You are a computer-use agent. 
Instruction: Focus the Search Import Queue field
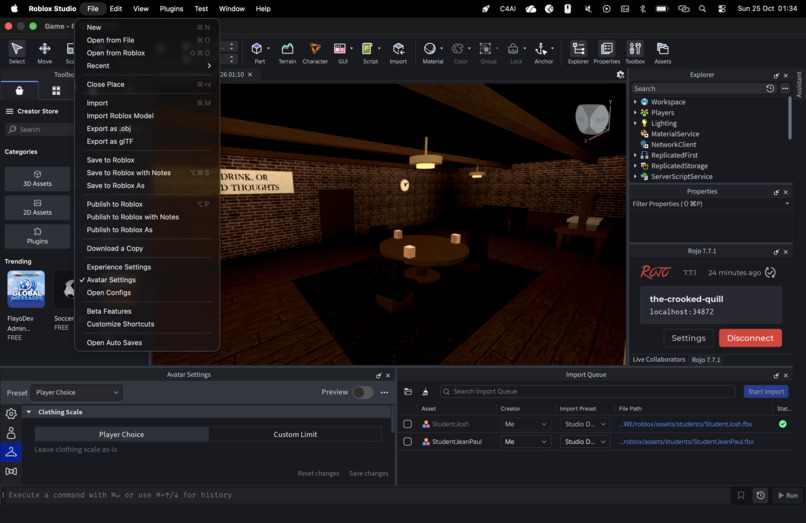click(588, 392)
